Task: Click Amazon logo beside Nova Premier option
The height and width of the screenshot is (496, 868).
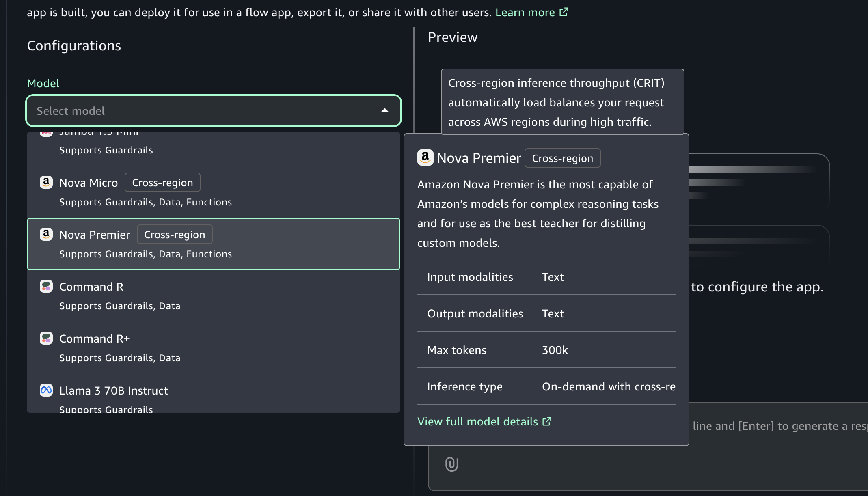Action: pyautogui.click(x=46, y=234)
